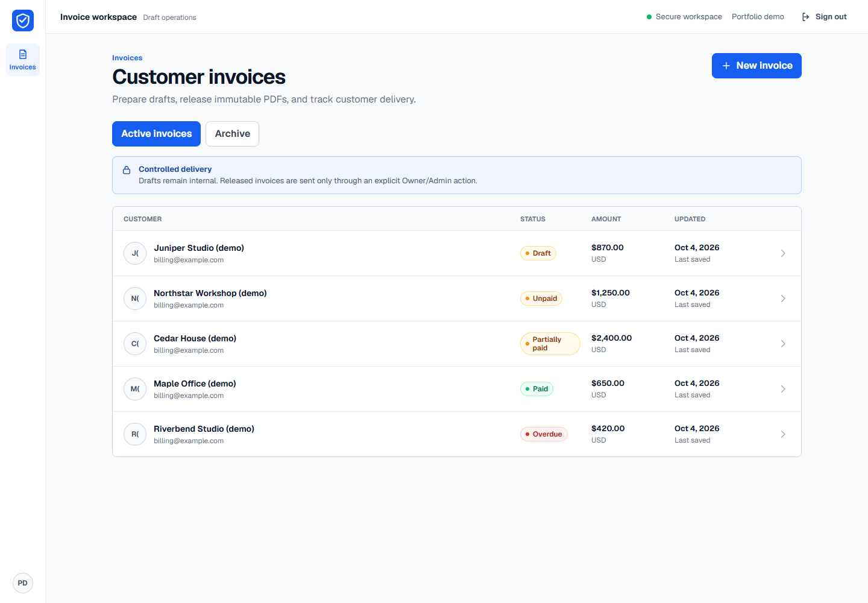Screen dimensions: 868x603
Task: Expand the Riverbend Studio row chevron
Action: [783, 434]
